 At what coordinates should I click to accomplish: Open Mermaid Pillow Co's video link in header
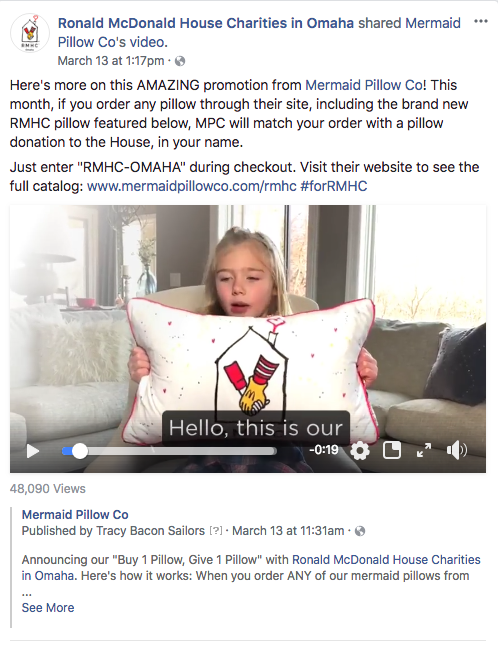(x=259, y=33)
